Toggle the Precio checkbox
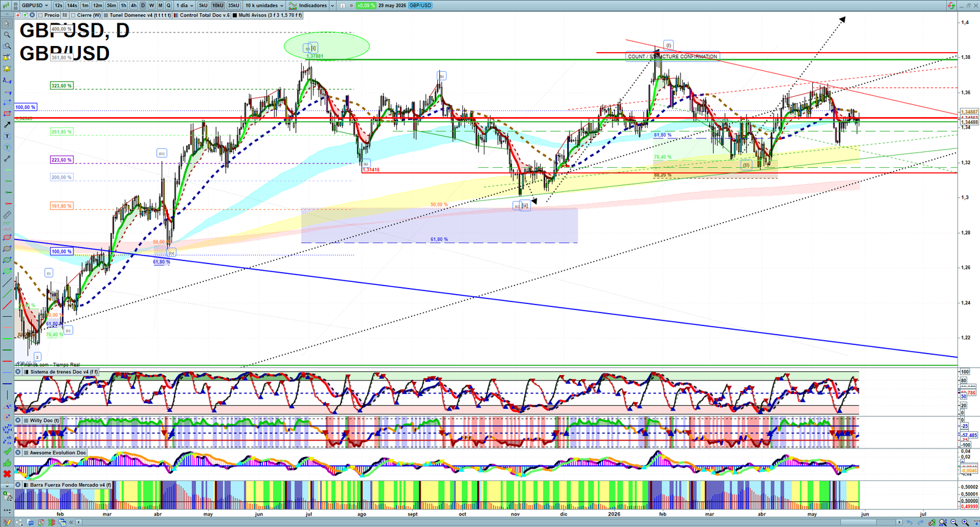This screenshot has height=527, width=980. pyautogui.click(x=40, y=15)
